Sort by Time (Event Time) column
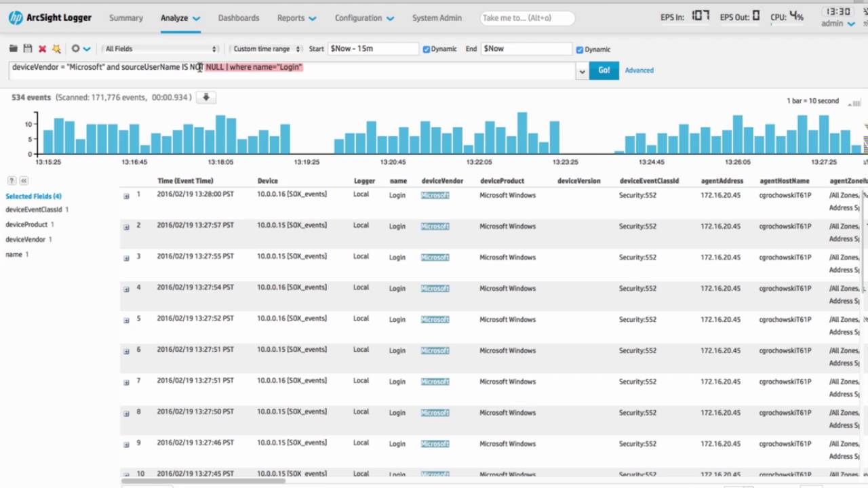 pos(185,181)
